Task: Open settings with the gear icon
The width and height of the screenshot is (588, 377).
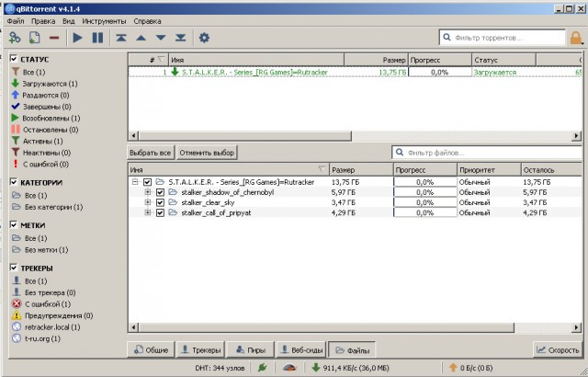Action: point(204,38)
